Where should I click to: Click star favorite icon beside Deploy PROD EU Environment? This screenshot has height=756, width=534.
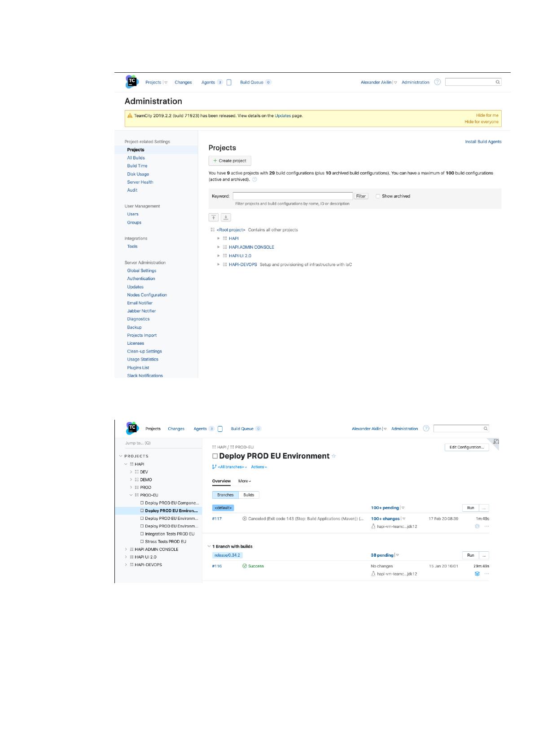(333, 456)
